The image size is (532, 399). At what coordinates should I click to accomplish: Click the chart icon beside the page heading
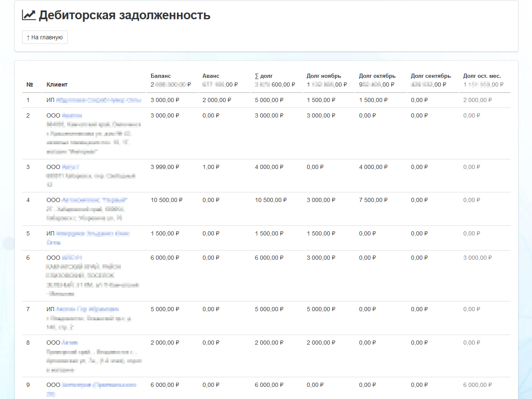(29, 15)
